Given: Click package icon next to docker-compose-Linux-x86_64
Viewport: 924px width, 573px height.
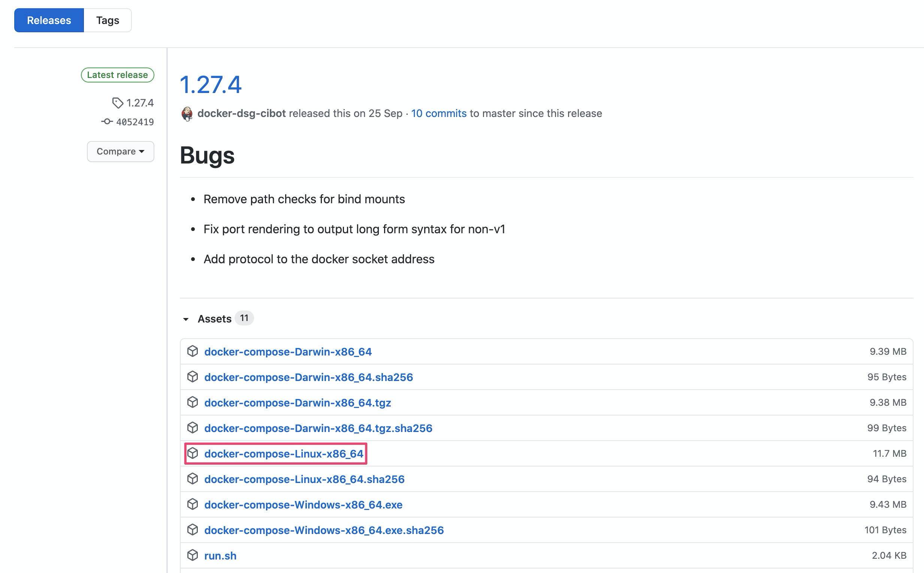Looking at the screenshot, I should (192, 453).
